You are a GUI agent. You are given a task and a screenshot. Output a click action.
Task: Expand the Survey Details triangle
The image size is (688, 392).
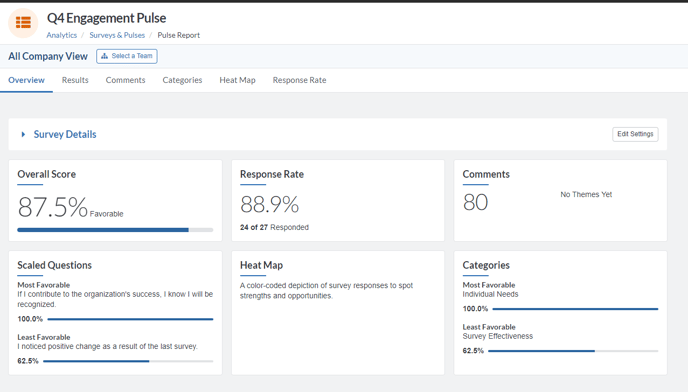[x=23, y=134]
